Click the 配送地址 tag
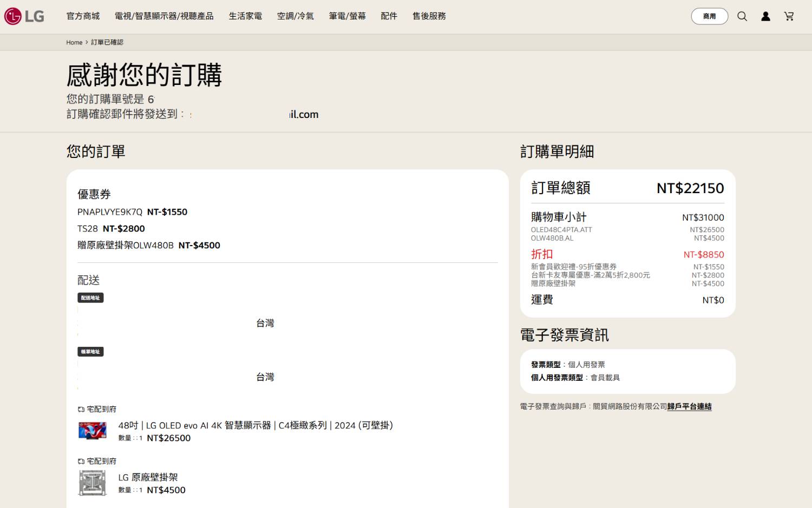 pos(90,298)
